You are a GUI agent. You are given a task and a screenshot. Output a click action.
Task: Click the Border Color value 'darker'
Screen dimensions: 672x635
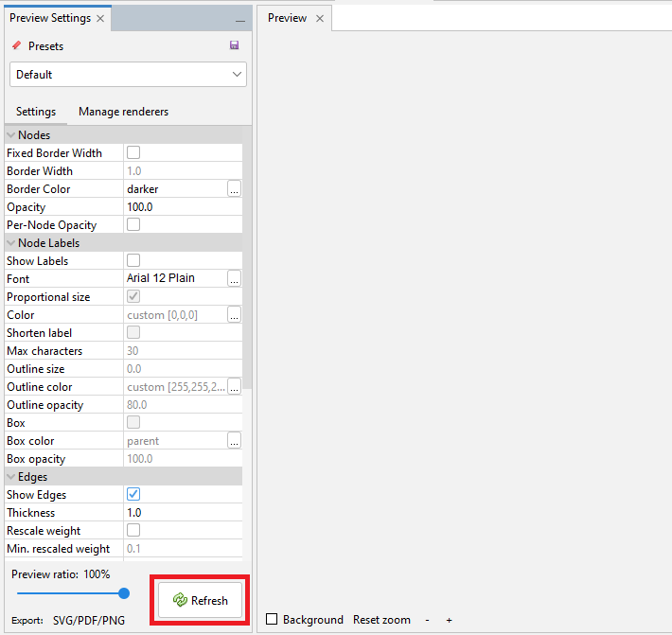(x=143, y=189)
